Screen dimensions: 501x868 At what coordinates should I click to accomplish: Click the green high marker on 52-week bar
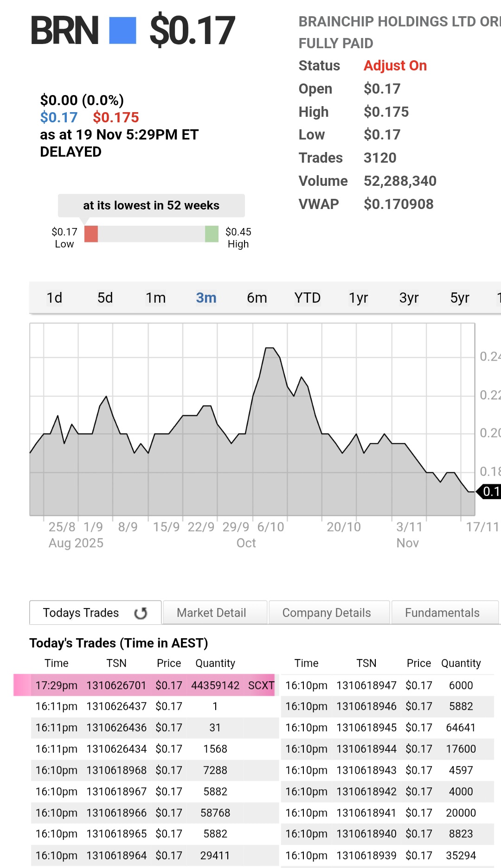tap(212, 234)
